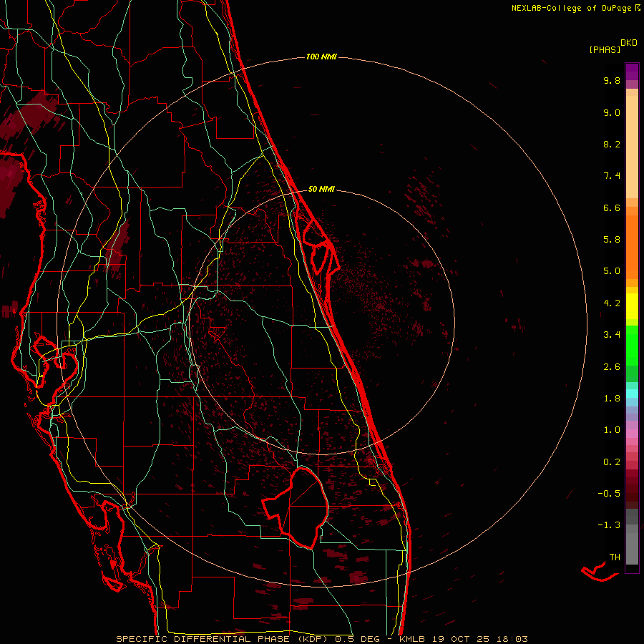
Task: Click the 0.2 scale value
Action: click(612, 462)
